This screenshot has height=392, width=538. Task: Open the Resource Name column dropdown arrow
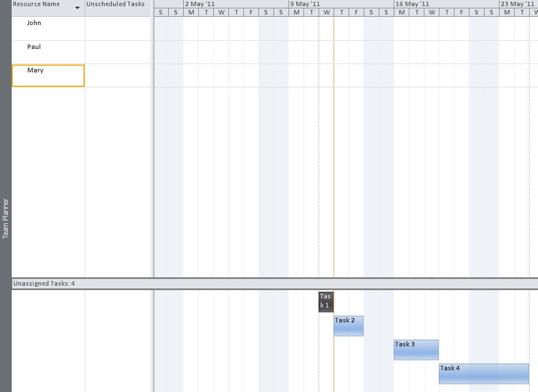[x=77, y=7]
